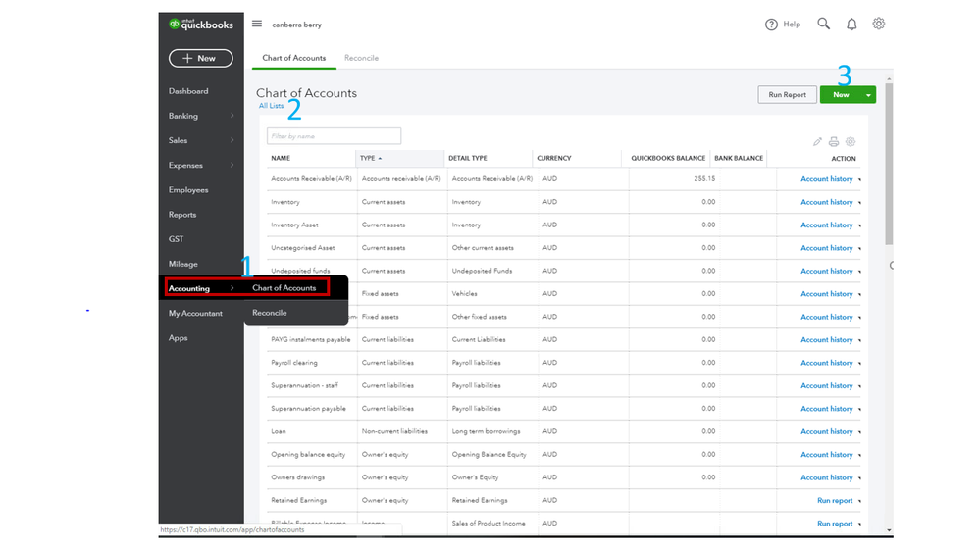The width and height of the screenshot is (980, 551).
Task: Open action dropdown for Loan row
Action: click(x=859, y=432)
